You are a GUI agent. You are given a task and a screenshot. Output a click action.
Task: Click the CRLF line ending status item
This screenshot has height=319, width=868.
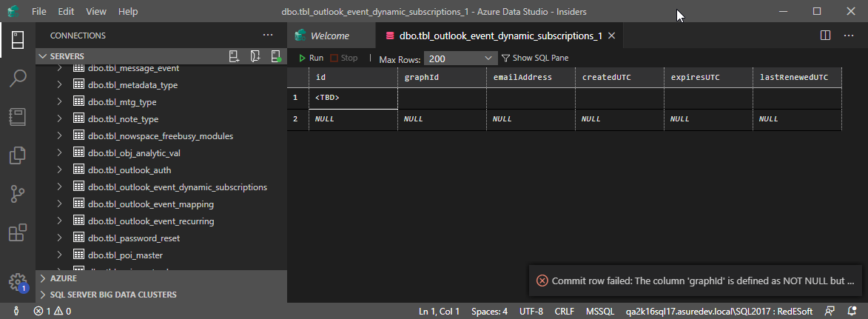coord(564,312)
